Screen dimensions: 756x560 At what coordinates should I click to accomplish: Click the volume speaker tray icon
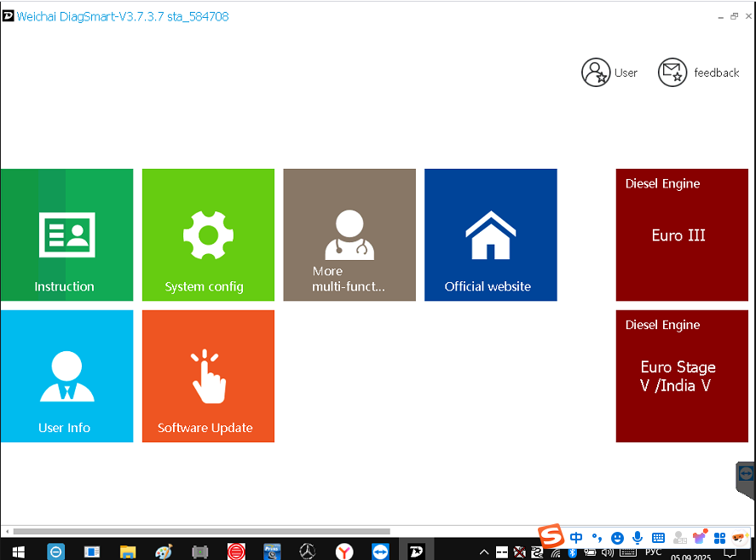[x=608, y=553]
